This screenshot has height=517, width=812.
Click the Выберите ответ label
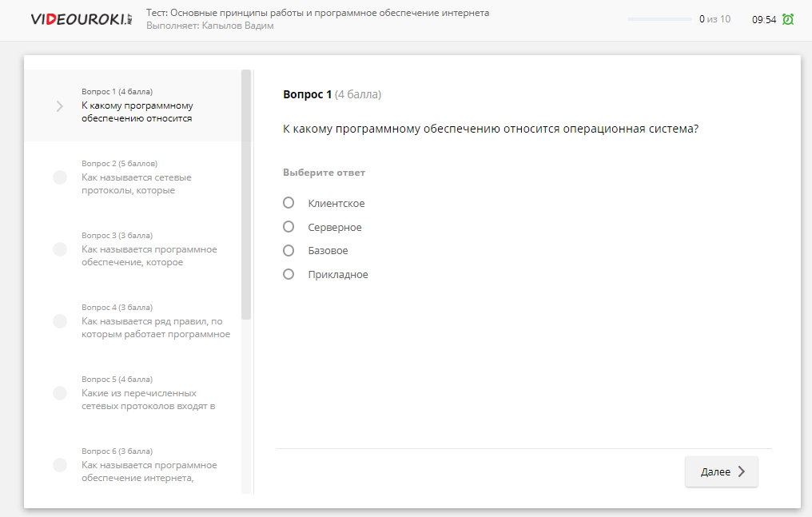tap(324, 173)
